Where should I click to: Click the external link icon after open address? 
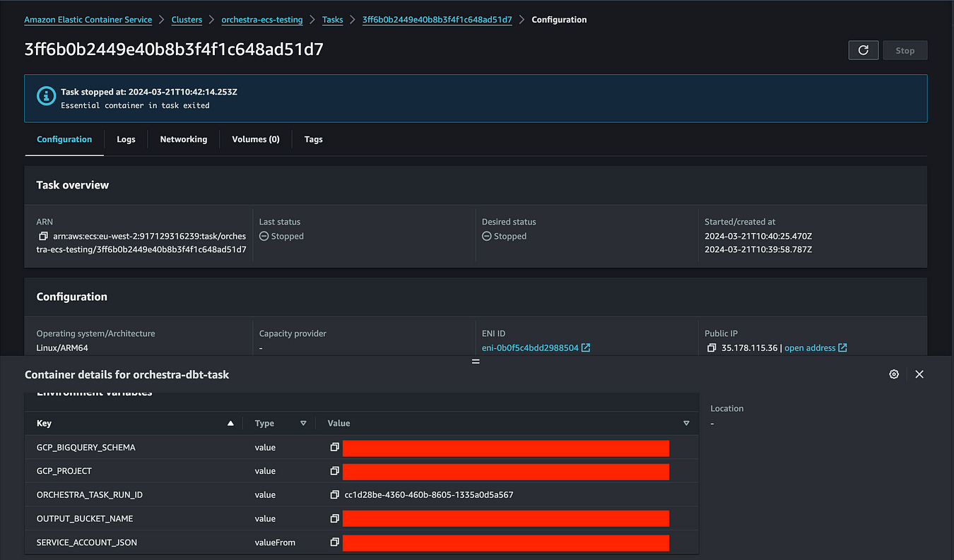(x=842, y=348)
